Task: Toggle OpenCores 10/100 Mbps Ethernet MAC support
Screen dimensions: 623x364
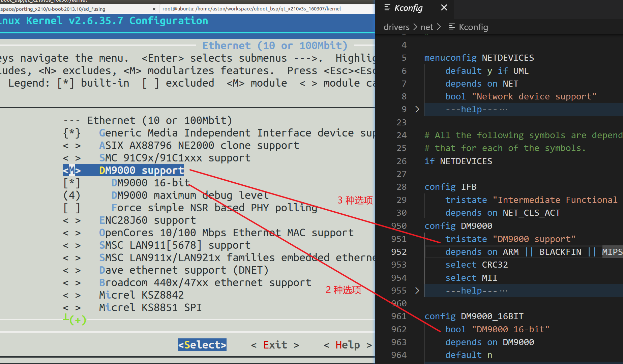Action: (x=72, y=233)
